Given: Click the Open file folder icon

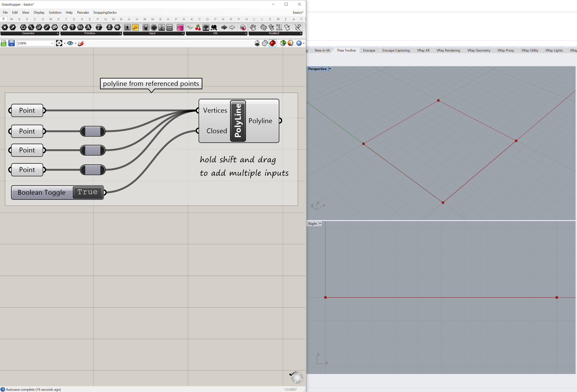Looking at the screenshot, I should tap(4, 43).
